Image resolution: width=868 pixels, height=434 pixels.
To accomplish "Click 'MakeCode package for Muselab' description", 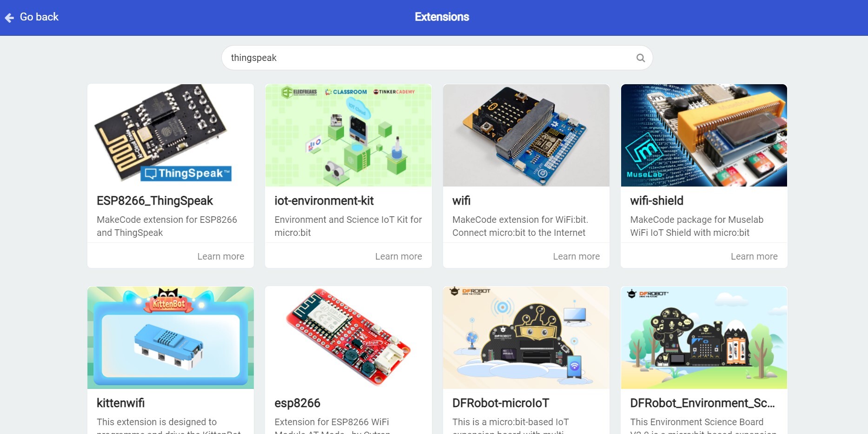I will pyautogui.click(x=697, y=226).
